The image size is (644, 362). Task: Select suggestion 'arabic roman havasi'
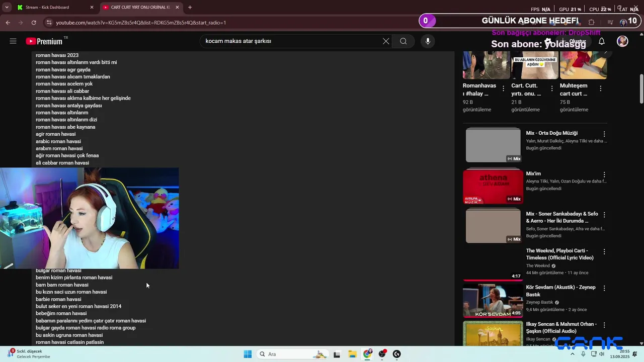point(58,141)
